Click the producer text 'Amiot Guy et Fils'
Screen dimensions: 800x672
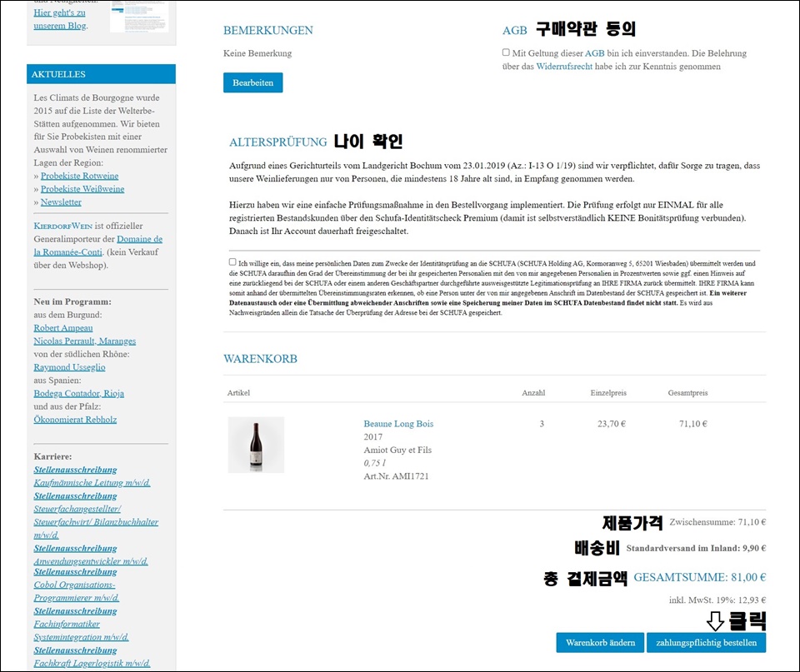point(397,450)
